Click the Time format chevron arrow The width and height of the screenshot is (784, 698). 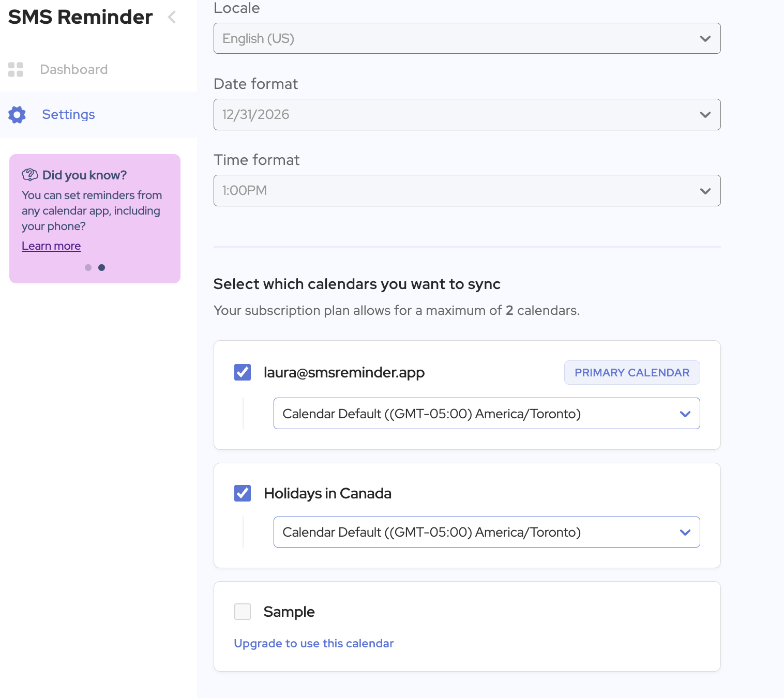point(705,191)
